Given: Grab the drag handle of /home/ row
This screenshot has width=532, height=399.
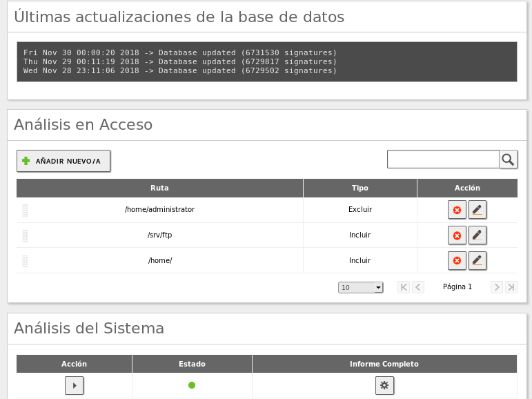Looking at the screenshot, I should point(25,261).
